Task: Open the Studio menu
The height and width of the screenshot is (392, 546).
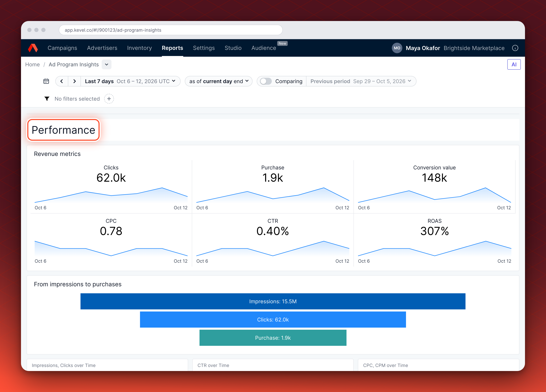Action: coord(233,48)
